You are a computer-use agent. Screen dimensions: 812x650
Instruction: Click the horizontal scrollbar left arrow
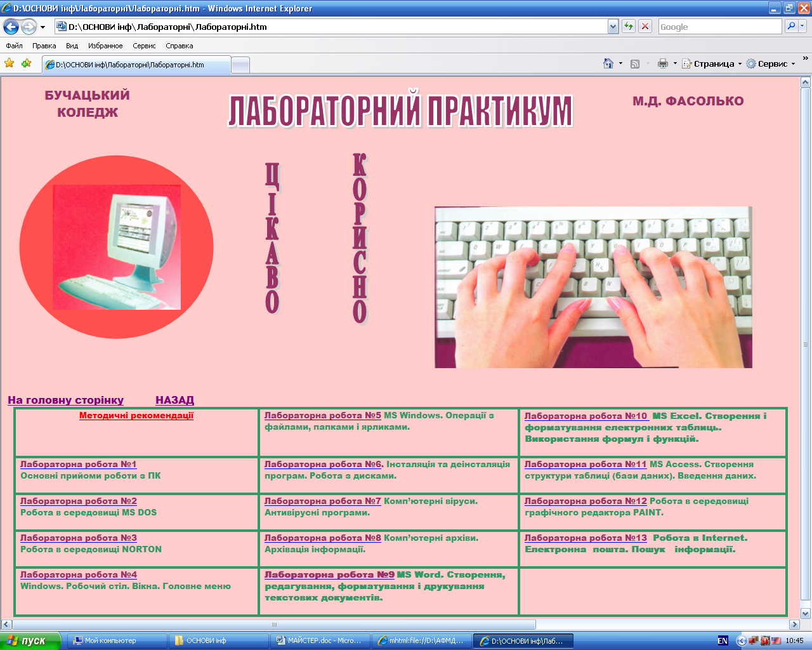(x=6, y=625)
